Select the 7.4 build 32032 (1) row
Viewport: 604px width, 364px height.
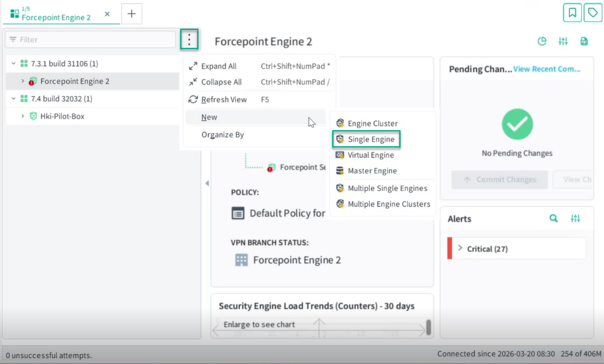click(93, 99)
